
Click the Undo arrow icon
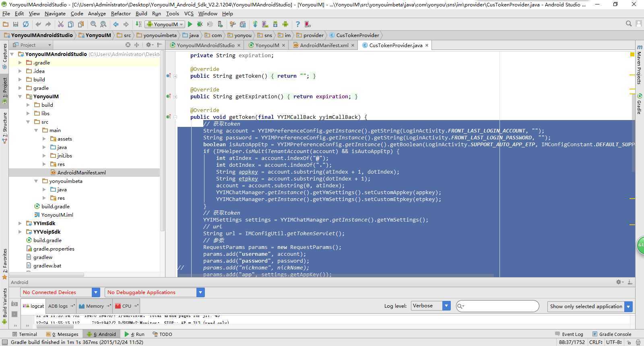tap(38, 24)
